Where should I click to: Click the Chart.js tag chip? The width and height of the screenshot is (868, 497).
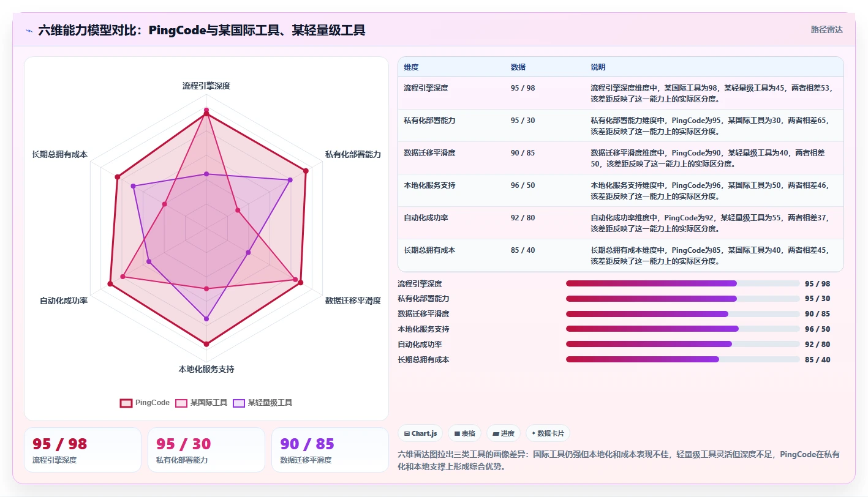pos(420,433)
